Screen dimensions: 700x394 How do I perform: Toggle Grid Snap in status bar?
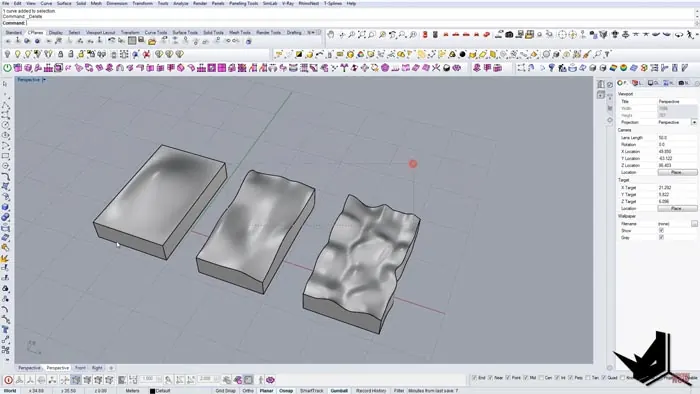tap(225, 390)
